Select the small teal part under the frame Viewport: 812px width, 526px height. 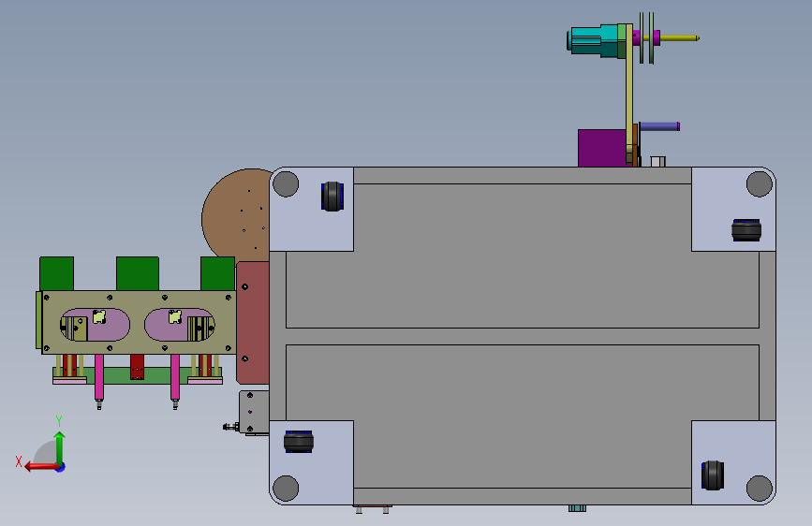click(x=578, y=508)
